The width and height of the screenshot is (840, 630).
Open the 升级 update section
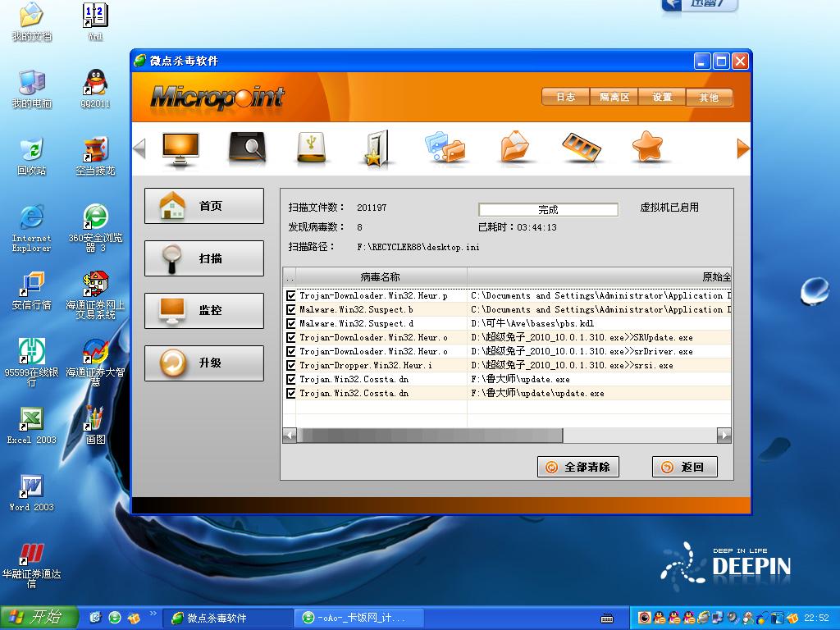click(x=204, y=363)
